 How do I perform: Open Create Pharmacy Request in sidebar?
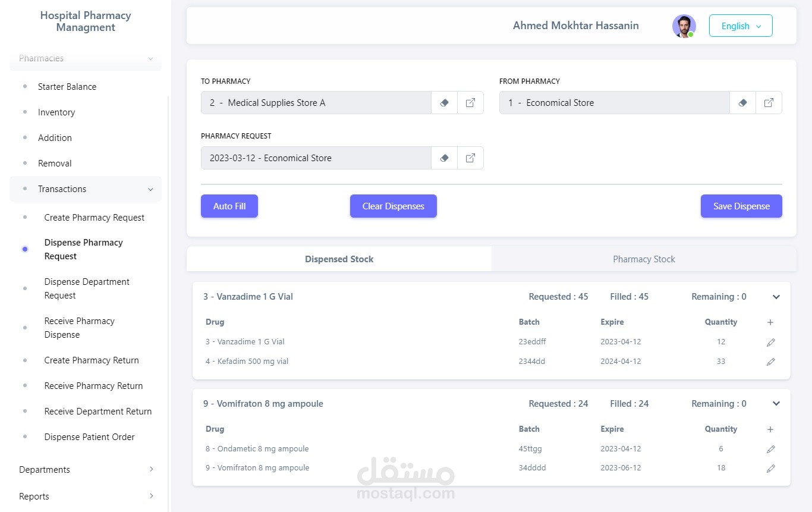tap(94, 218)
